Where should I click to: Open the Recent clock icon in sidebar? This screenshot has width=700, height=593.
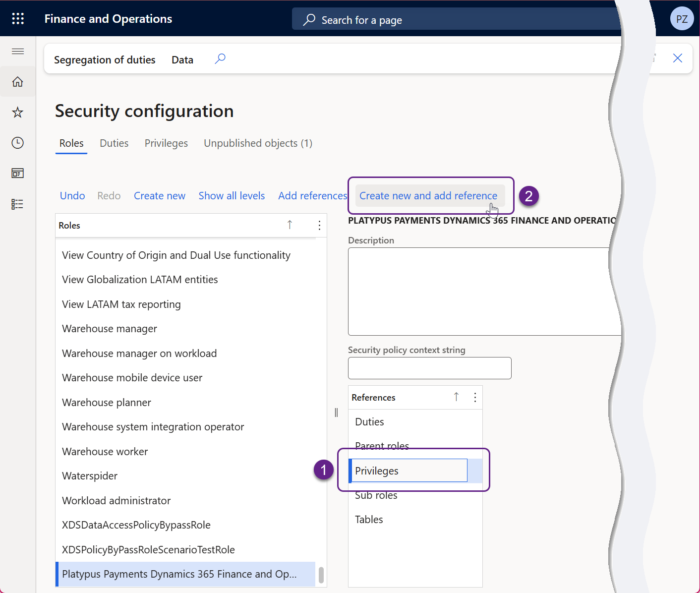coord(18,143)
